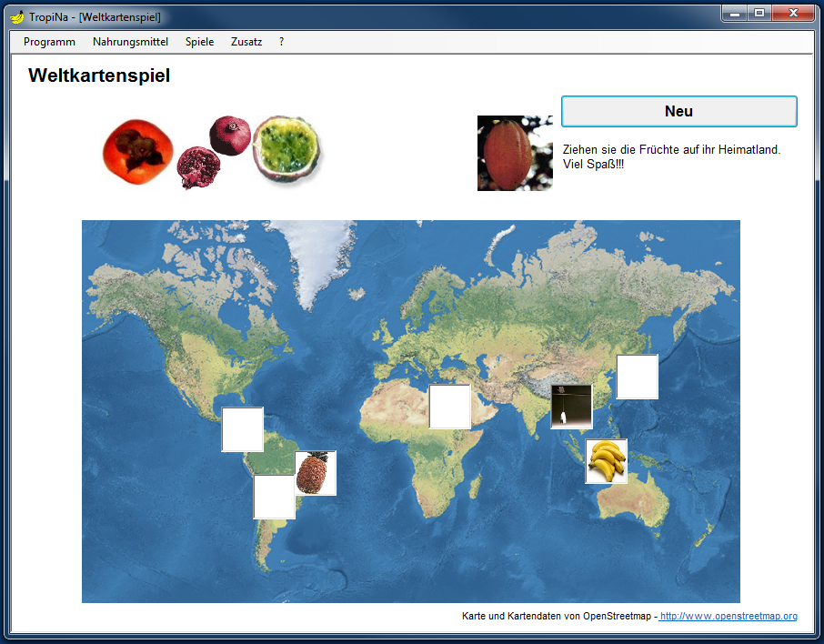The image size is (824, 644).
Task: Click the dark photo tile over India
Action: tap(571, 406)
